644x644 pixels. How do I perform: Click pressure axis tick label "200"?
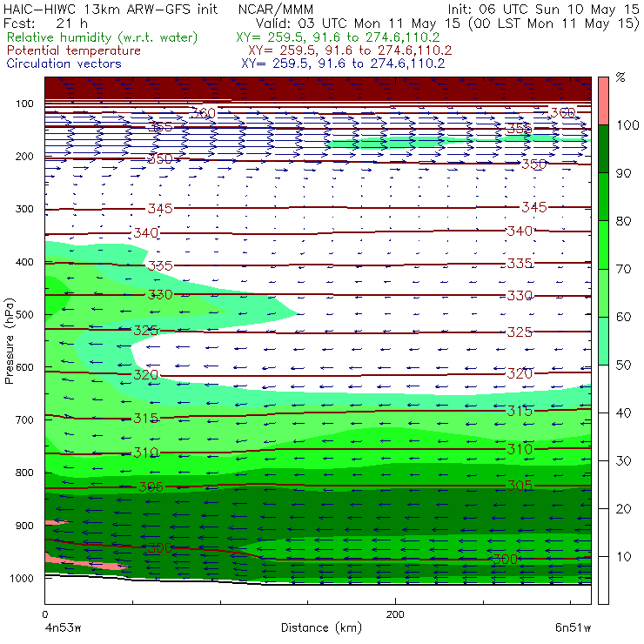pyautogui.click(x=24, y=157)
